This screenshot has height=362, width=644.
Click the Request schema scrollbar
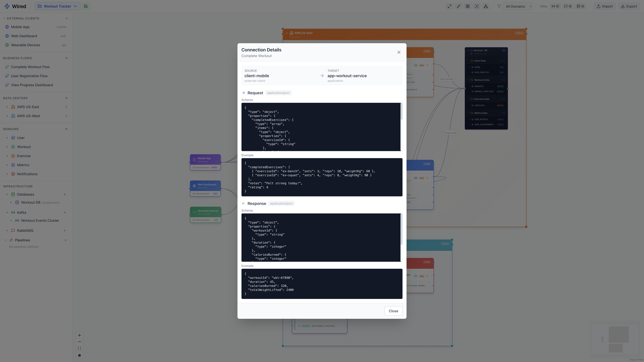[x=401, y=111]
